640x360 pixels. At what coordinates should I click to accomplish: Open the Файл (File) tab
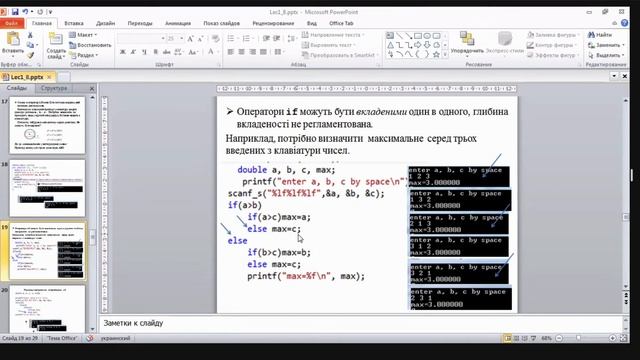coord(11,23)
